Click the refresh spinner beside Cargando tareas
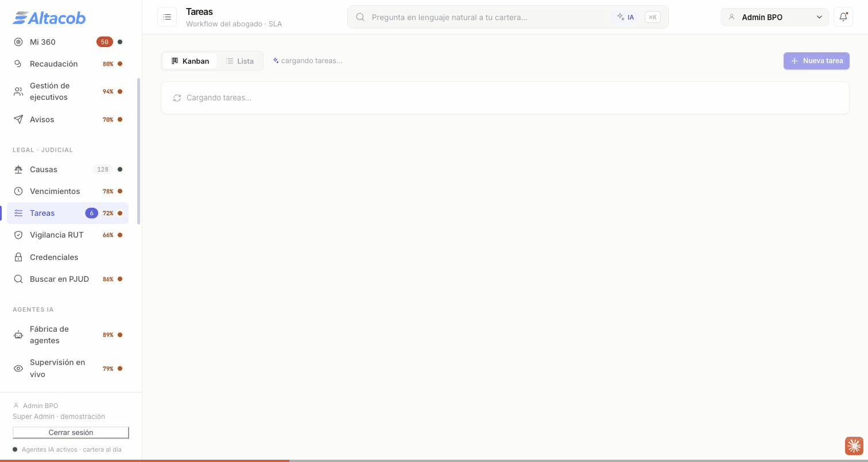 [x=177, y=98]
